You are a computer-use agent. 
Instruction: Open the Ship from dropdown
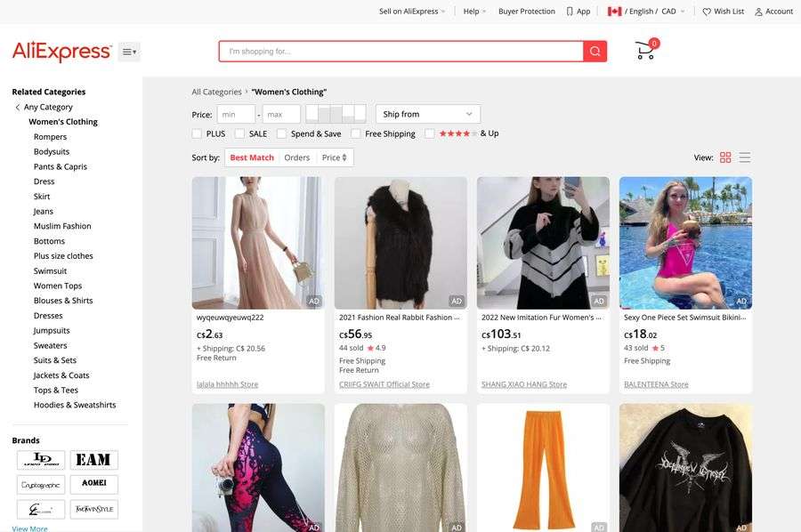[428, 114]
